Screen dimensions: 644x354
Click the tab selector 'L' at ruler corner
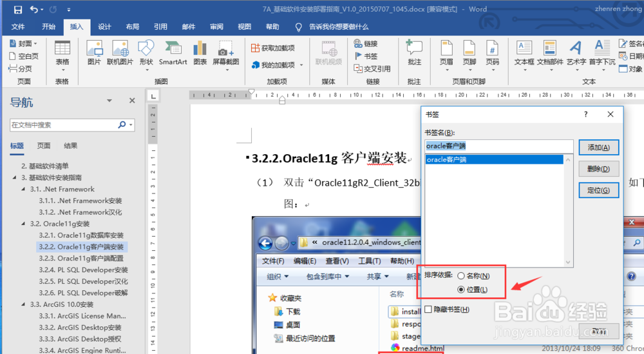click(153, 96)
